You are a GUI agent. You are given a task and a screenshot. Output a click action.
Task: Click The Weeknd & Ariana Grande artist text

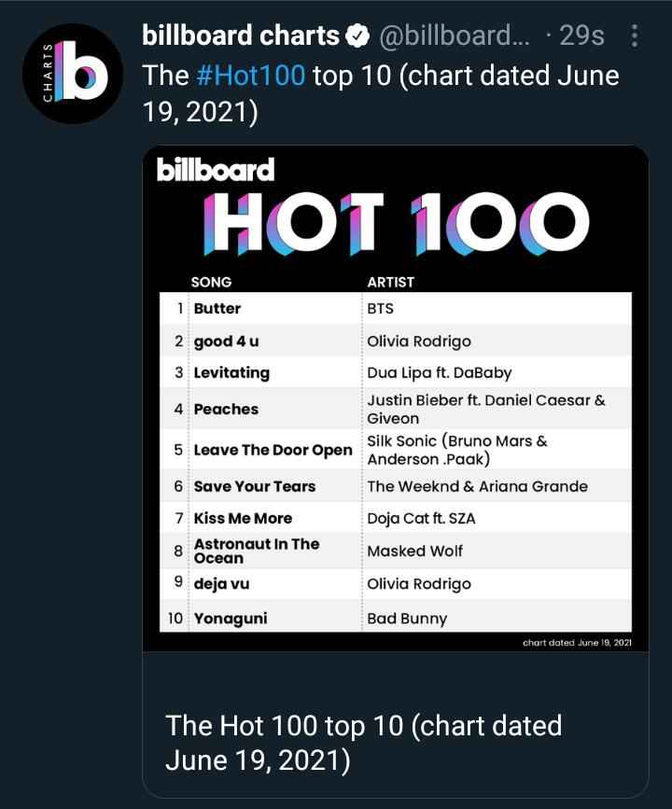pos(477,486)
